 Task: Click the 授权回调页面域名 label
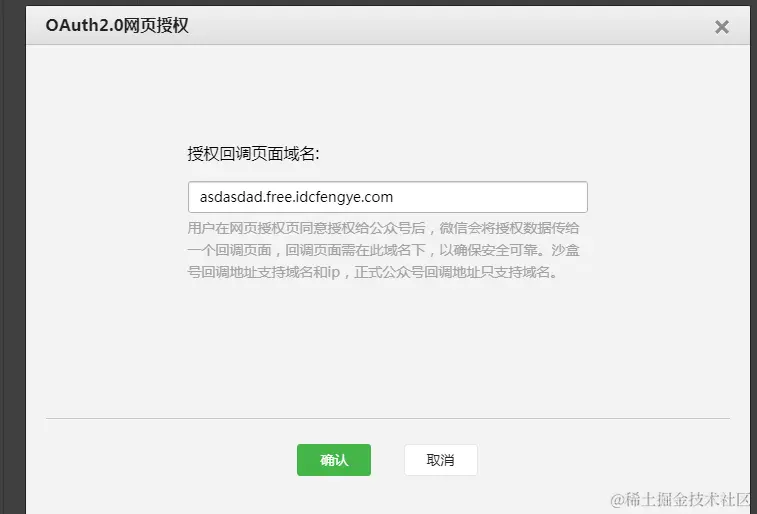253,154
